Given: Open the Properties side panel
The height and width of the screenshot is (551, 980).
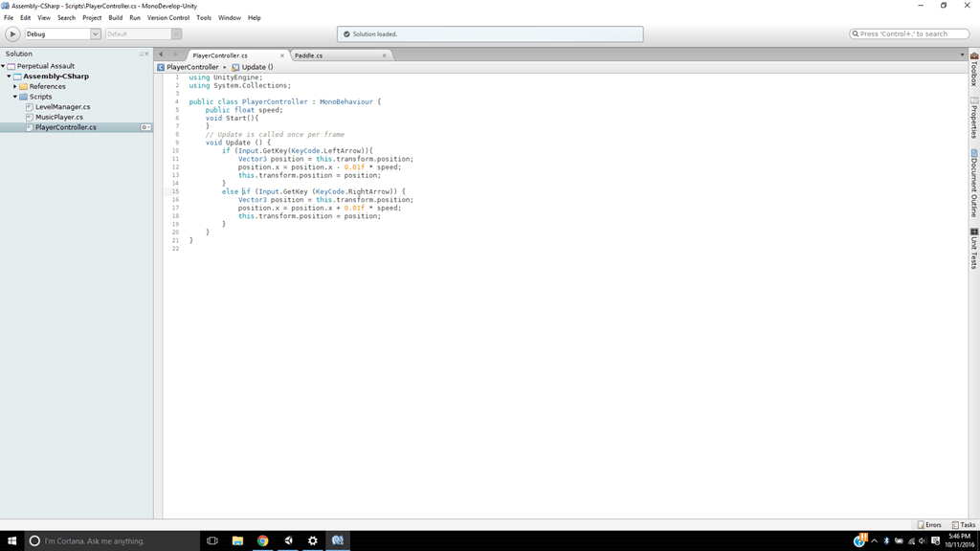Looking at the screenshot, I should (974, 119).
